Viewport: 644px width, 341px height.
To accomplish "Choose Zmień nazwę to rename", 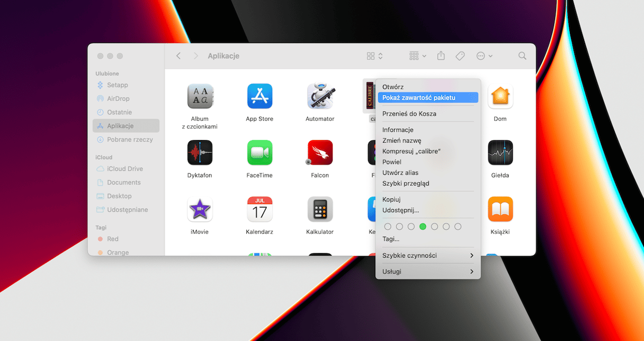I will 428,141.
